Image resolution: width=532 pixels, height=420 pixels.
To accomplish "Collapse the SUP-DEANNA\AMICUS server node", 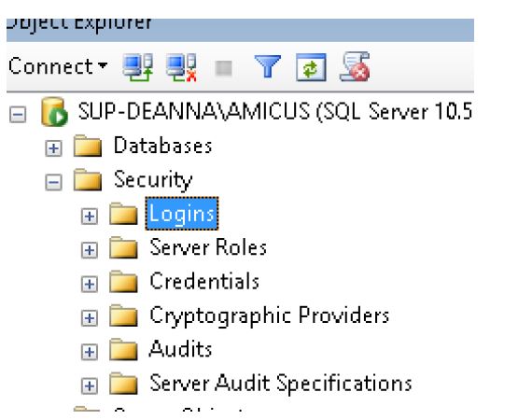I will tap(18, 114).
